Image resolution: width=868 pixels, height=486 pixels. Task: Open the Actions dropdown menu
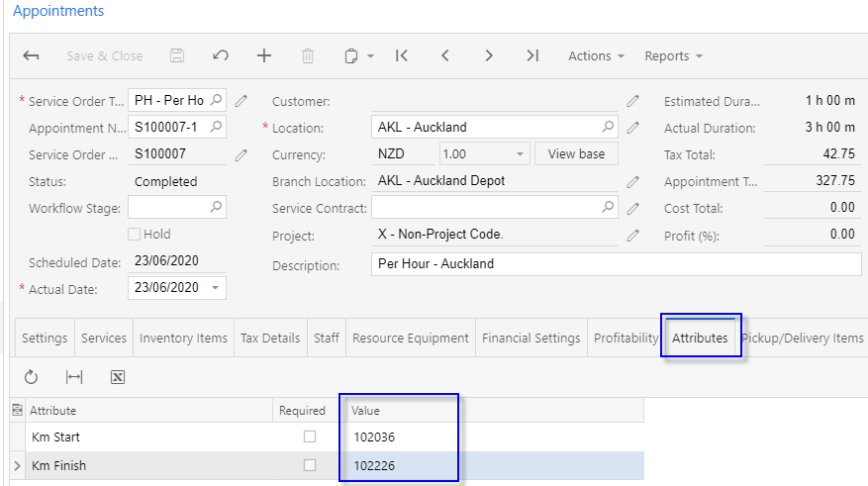click(596, 56)
